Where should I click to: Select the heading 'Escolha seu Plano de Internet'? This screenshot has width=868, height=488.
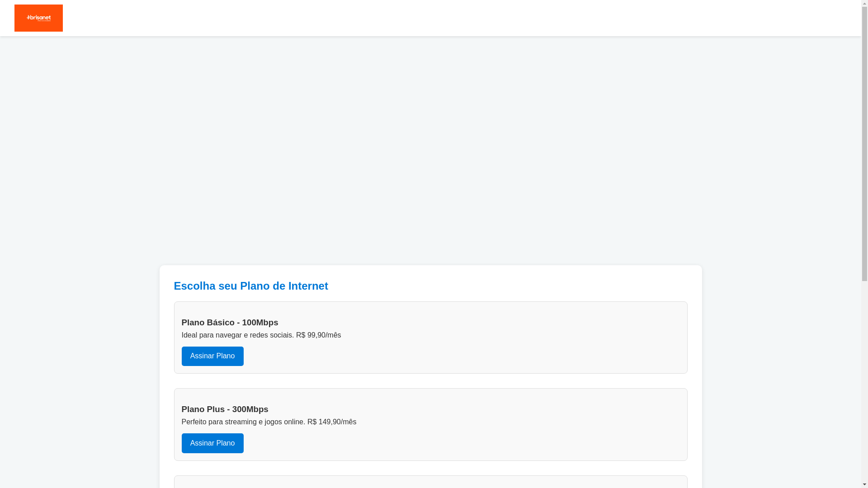click(x=251, y=286)
